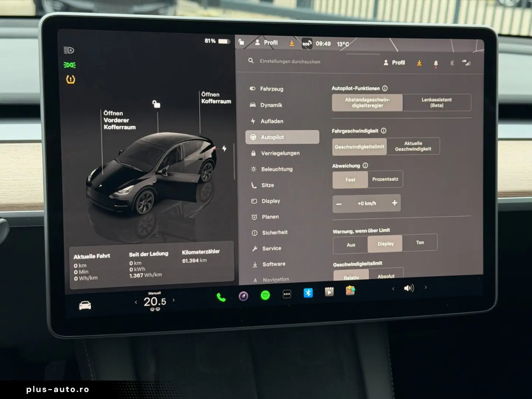Select Absolut for Geschwindigkeitslimit
The height and width of the screenshot is (399, 532).
tap(386, 276)
